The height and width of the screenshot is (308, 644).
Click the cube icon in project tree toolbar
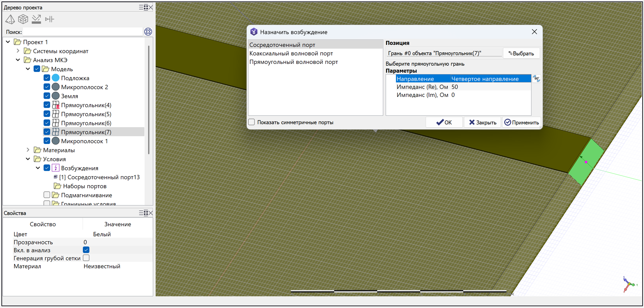23,19
